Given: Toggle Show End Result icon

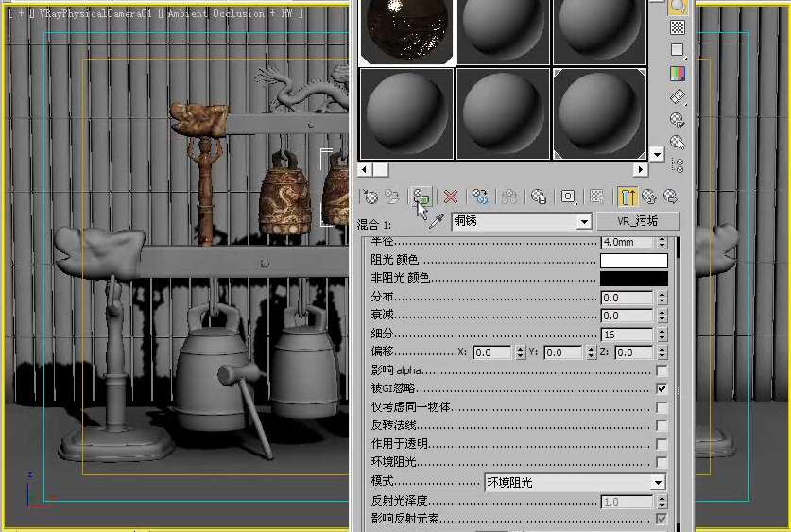Looking at the screenshot, I should pos(628,197).
